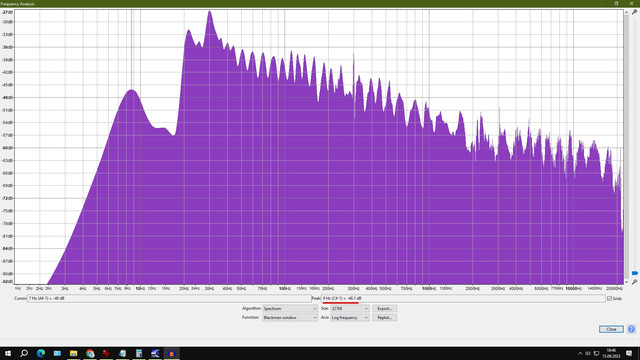The image size is (640, 360).
Task: Click the Mail app icon in the taskbar
Action: point(57,353)
